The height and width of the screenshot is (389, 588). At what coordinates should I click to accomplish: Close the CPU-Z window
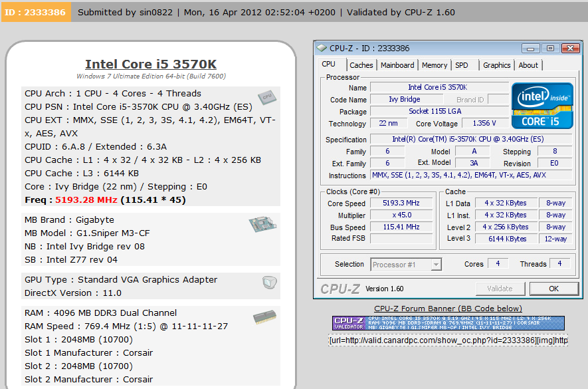click(x=570, y=49)
